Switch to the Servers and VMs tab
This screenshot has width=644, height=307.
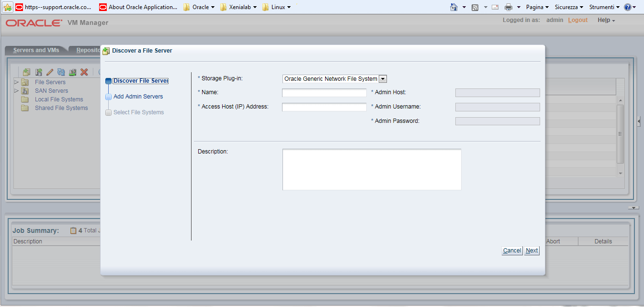pos(36,50)
